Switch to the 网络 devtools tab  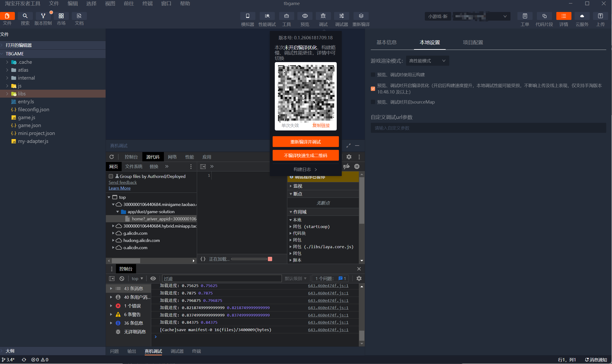click(172, 157)
